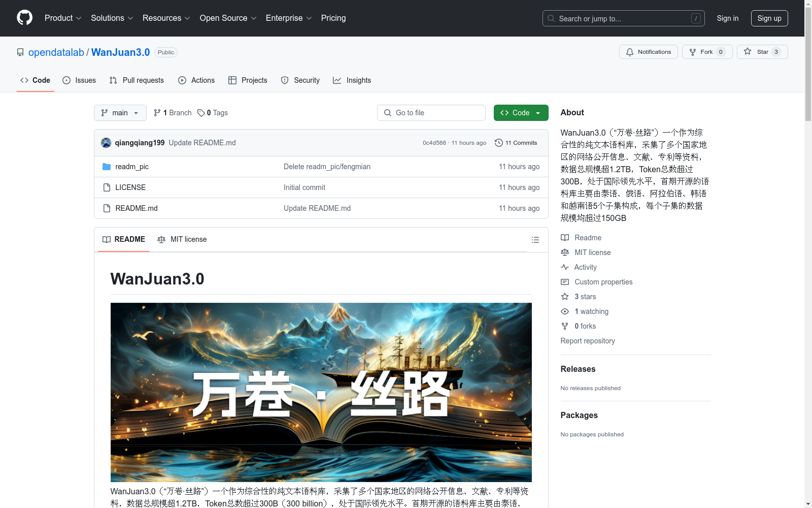Click the Sign up button

769,18
